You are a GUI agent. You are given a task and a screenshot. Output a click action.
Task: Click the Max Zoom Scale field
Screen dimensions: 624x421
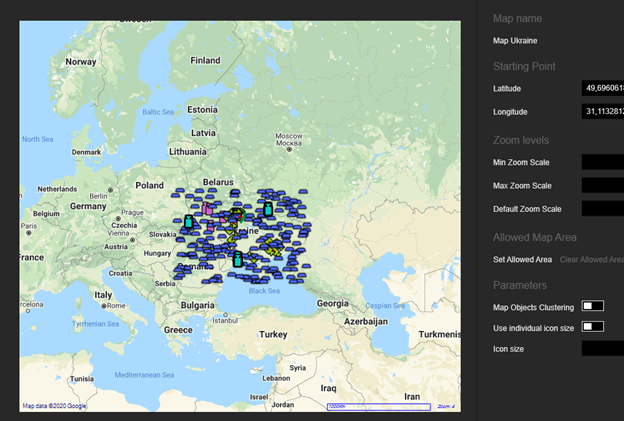(603, 185)
